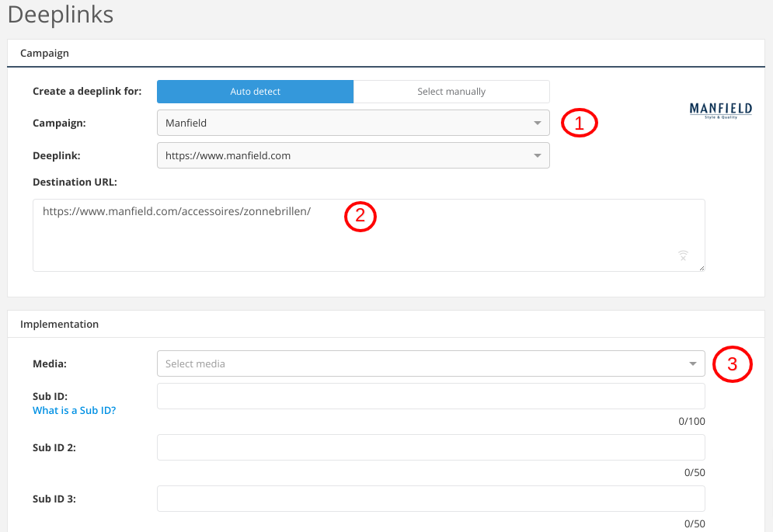773x532 pixels.
Task: Open the Deeplink dropdown with manfield.com URL
Action: [x=353, y=155]
